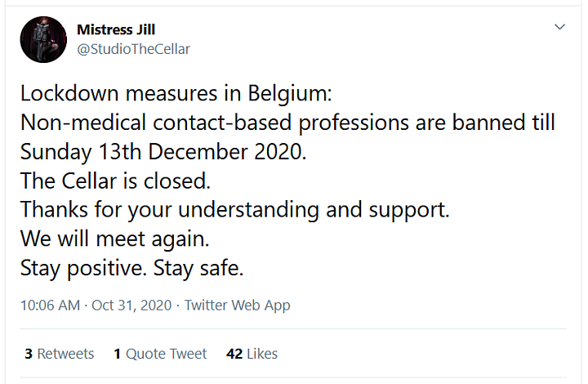Click the "Lockdown measures in Belgium" line

coord(176,92)
